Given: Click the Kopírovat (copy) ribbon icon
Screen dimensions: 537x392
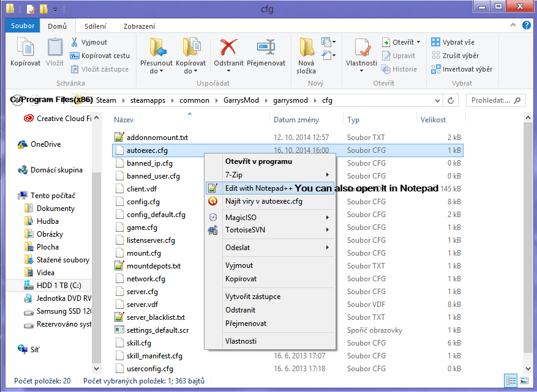Looking at the screenshot, I should [25, 47].
